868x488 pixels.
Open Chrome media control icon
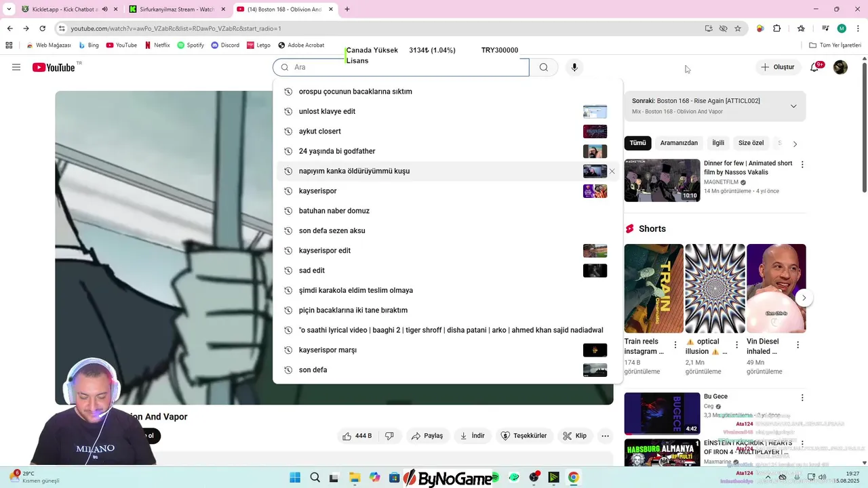[825, 28]
